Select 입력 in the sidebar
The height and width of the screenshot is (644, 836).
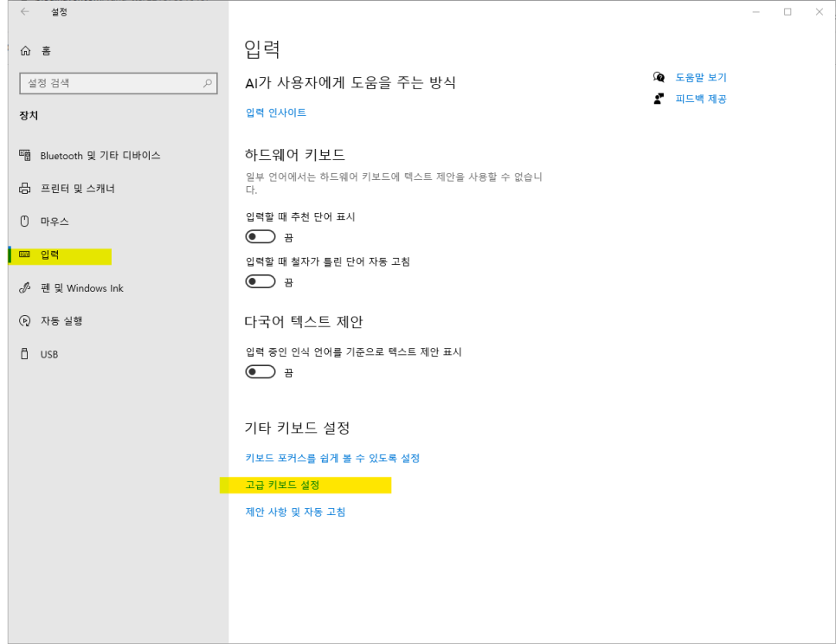49,254
